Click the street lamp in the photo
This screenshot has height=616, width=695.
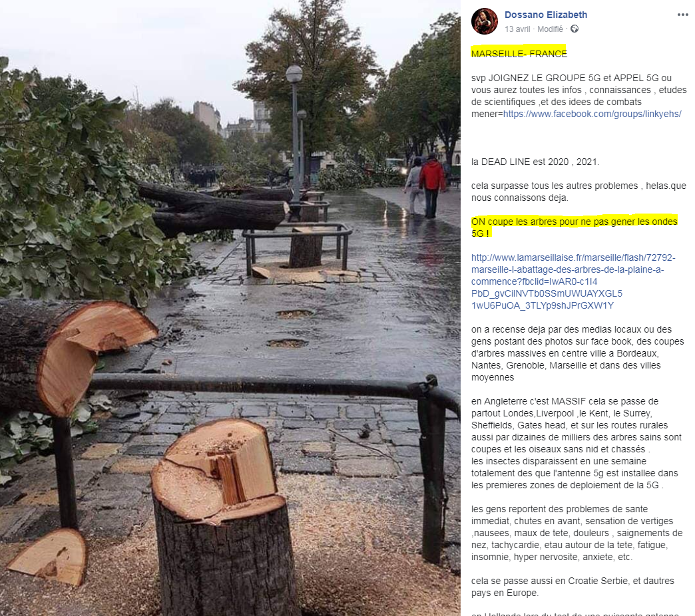point(295,137)
